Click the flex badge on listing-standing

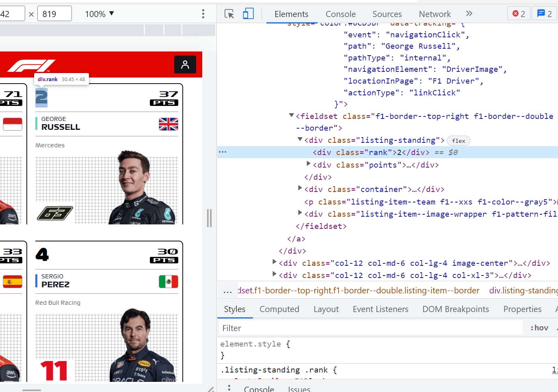tap(459, 141)
